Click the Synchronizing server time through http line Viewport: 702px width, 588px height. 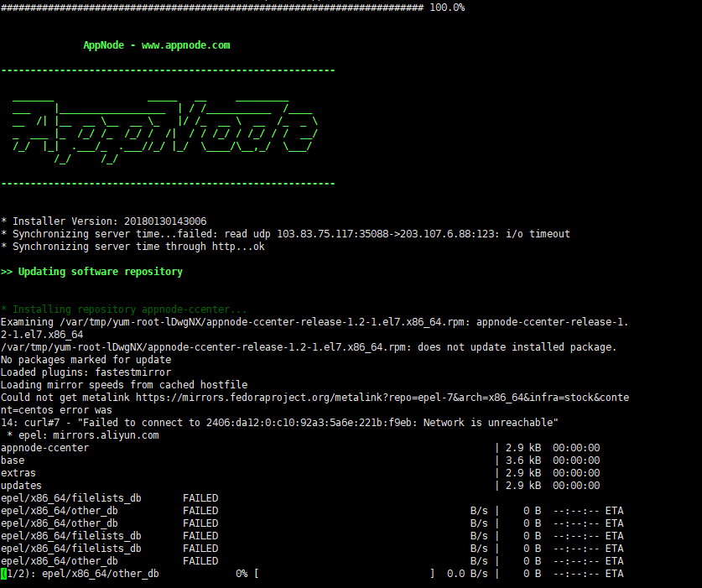coord(133,247)
